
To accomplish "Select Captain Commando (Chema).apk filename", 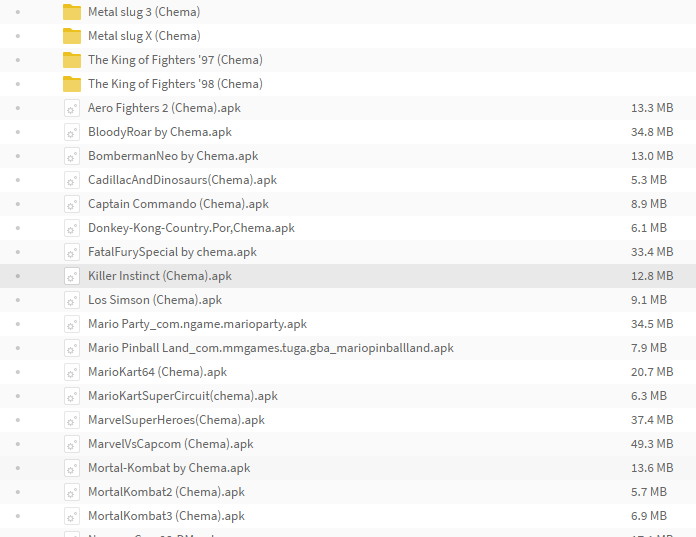I will pos(178,204).
